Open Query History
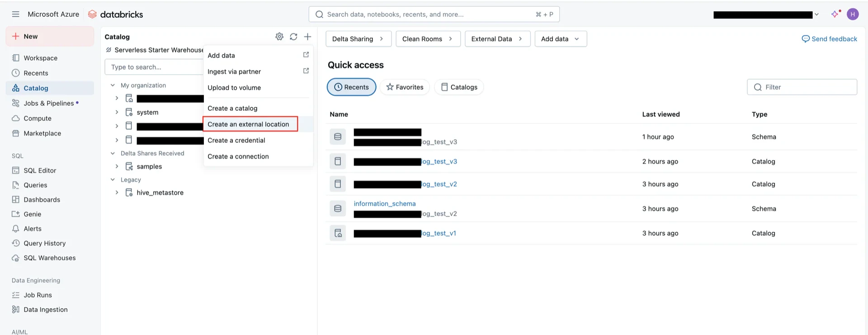Image resolution: width=868 pixels, height=335 pixels. (x=50, y=243)
